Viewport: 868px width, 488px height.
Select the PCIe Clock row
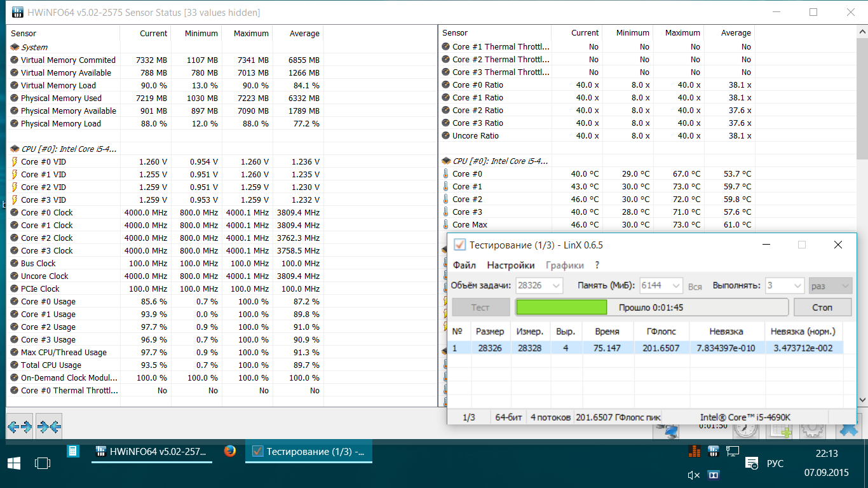click(165, 288)
